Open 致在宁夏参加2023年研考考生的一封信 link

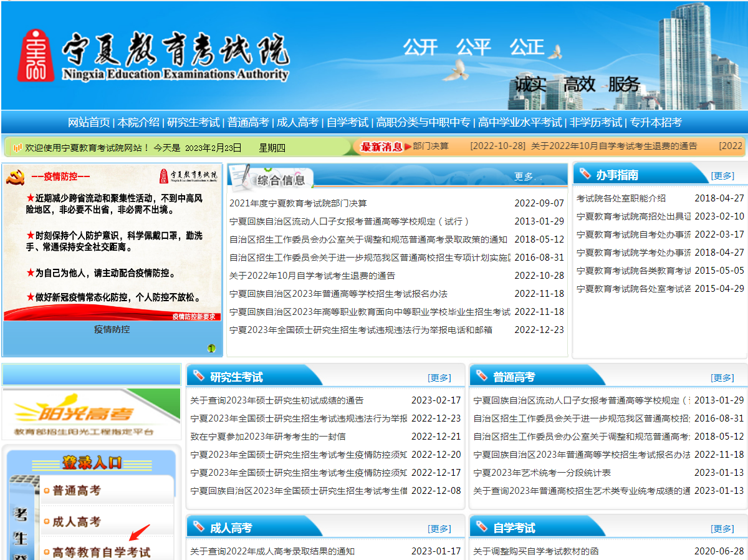[x=268, y=437]
